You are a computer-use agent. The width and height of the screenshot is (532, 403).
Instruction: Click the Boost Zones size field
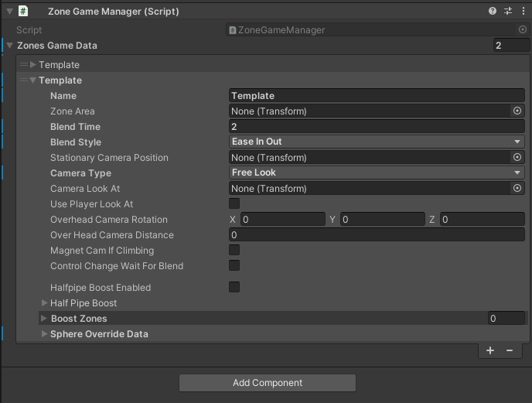tap(506, 318)
